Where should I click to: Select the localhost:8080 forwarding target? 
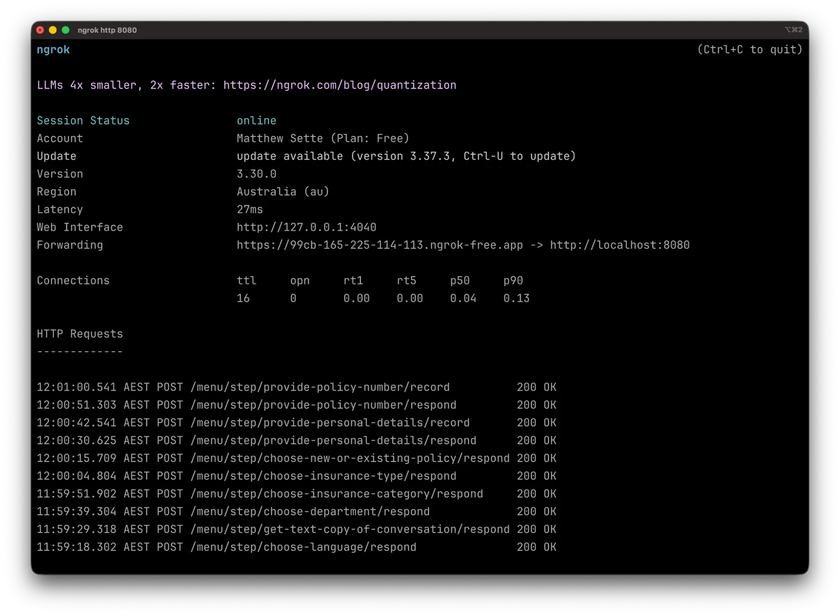coord(619,245)
